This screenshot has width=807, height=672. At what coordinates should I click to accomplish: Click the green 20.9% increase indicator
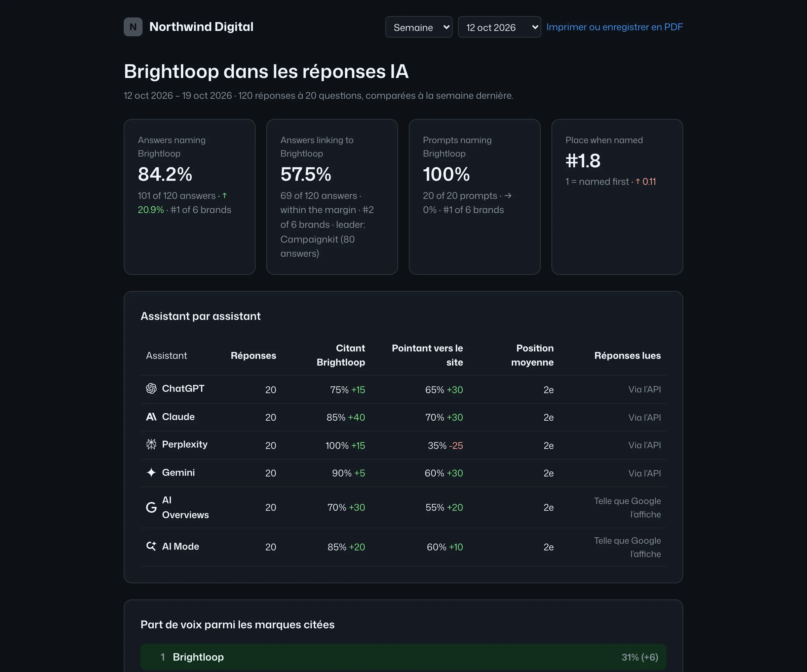point(151,210)
